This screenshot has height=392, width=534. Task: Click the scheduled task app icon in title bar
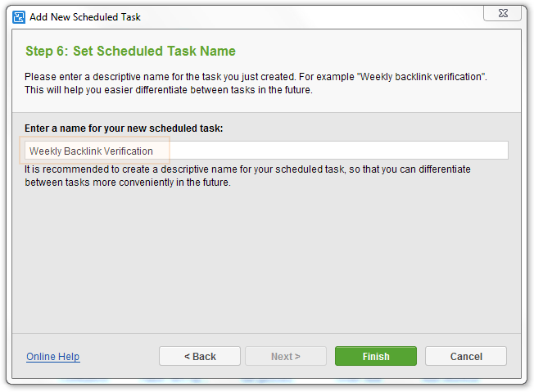click(x=18, y=17)
